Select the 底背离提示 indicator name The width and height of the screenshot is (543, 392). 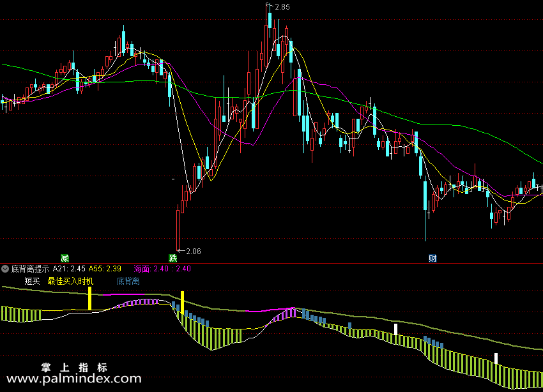[30, 269]
